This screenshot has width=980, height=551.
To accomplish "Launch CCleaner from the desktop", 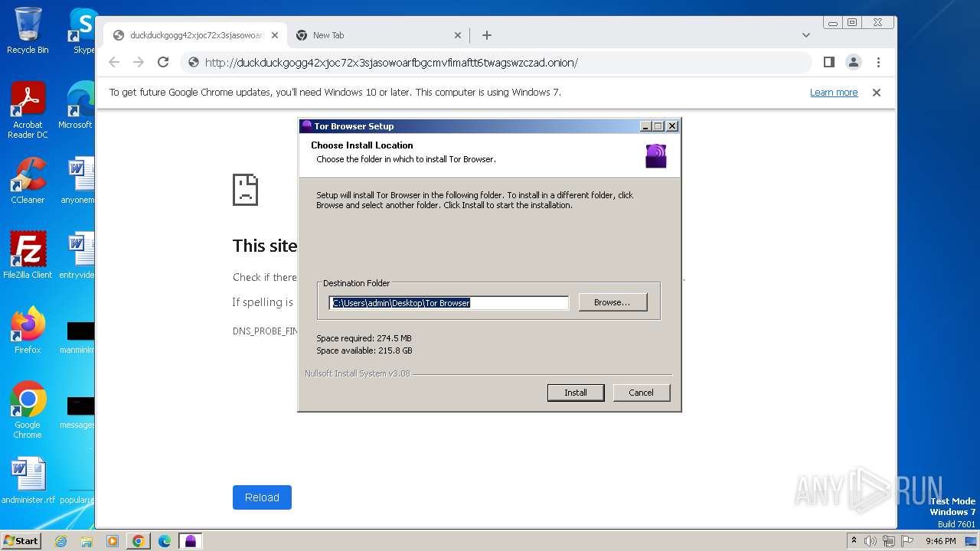I will coord(28,181).
